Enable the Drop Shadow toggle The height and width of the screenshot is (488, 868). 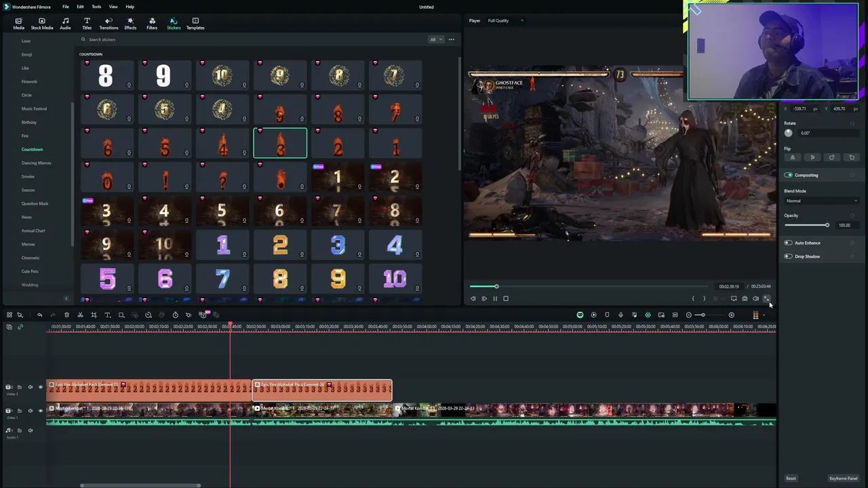pos(788,256)
